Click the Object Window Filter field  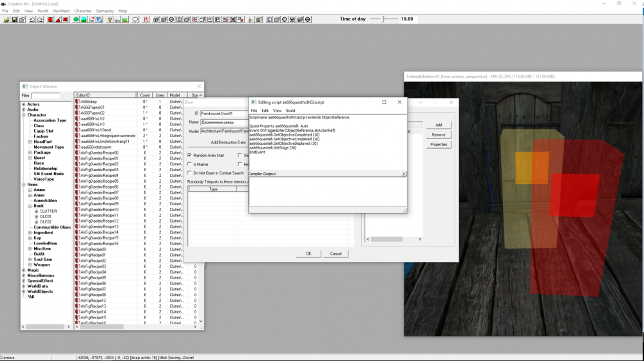(46, 96)
